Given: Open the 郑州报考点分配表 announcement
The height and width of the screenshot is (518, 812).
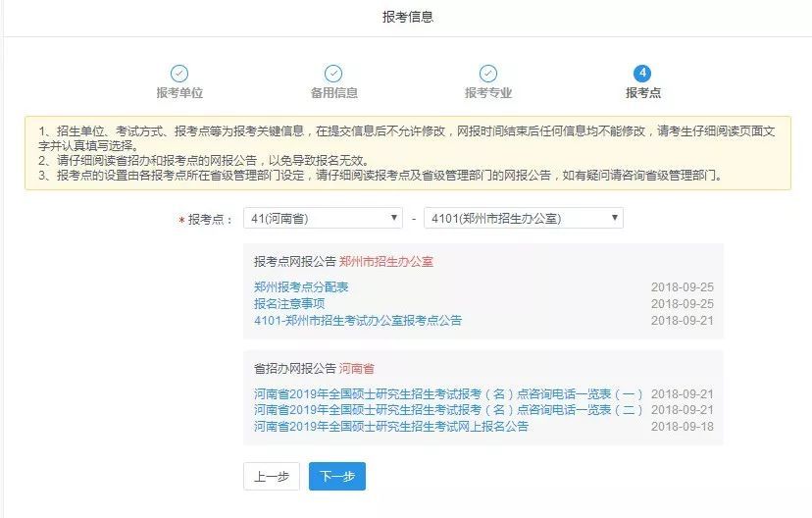Looking at the screenshot, I should tap(301, 287).
